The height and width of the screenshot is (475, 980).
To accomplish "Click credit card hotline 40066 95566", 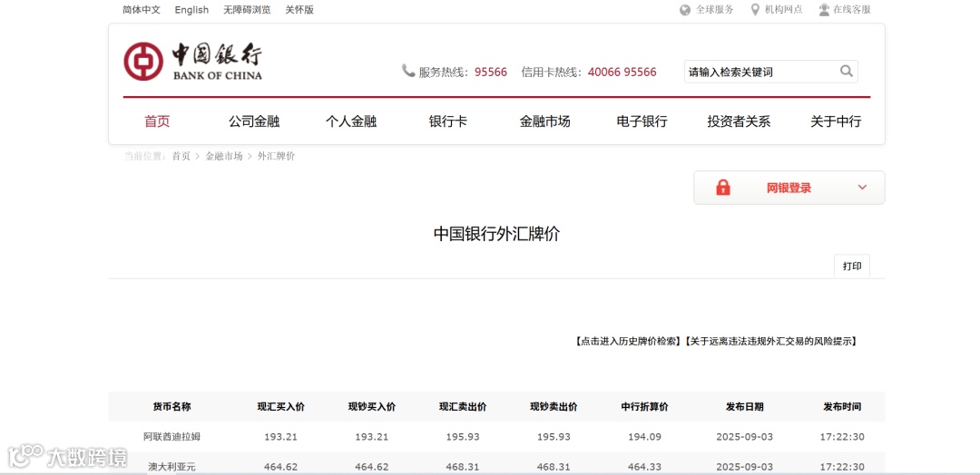I will click(622, 72).
